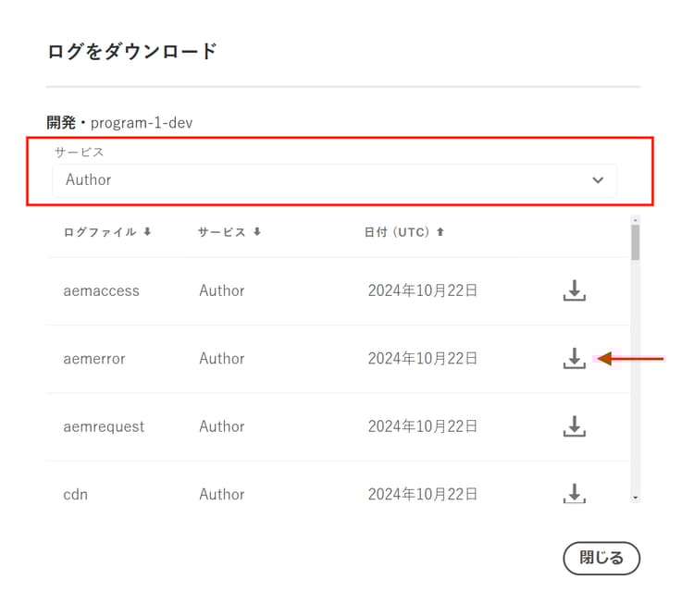694x616 pixels.
Task: Download the aemrequest log file
Action: point(575,426)
